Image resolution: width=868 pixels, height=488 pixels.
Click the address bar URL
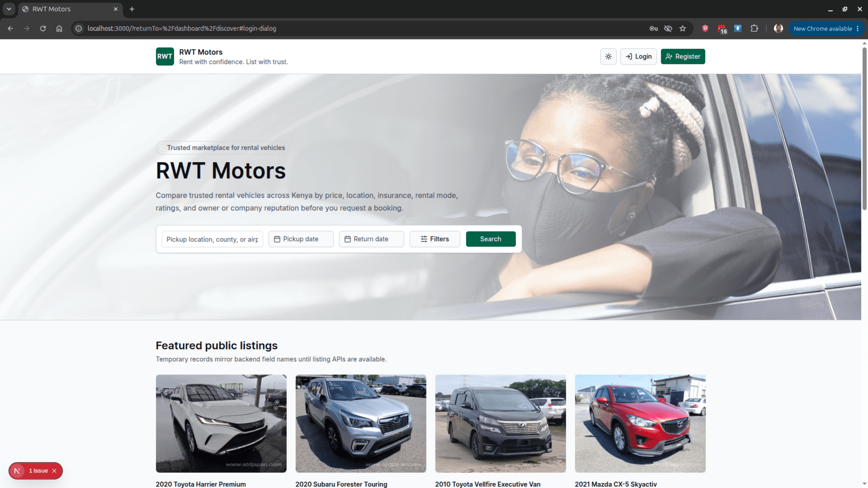pos(182,29)
